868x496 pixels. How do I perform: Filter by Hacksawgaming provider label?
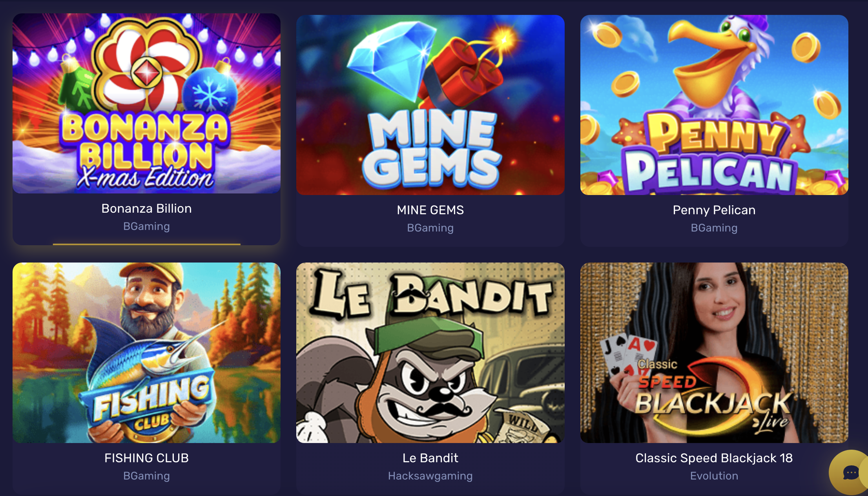point(430,476)
